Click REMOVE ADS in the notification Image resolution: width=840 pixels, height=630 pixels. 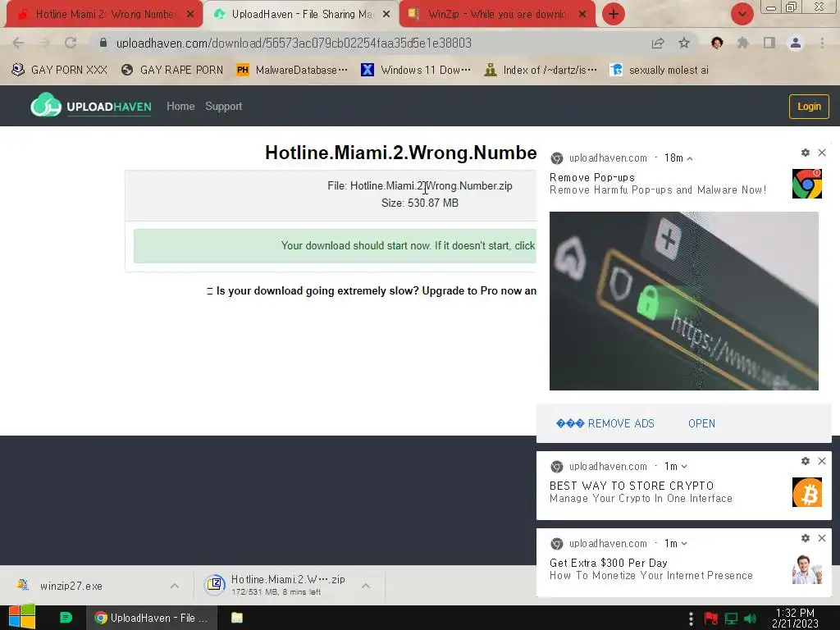(x=605, y=423)
